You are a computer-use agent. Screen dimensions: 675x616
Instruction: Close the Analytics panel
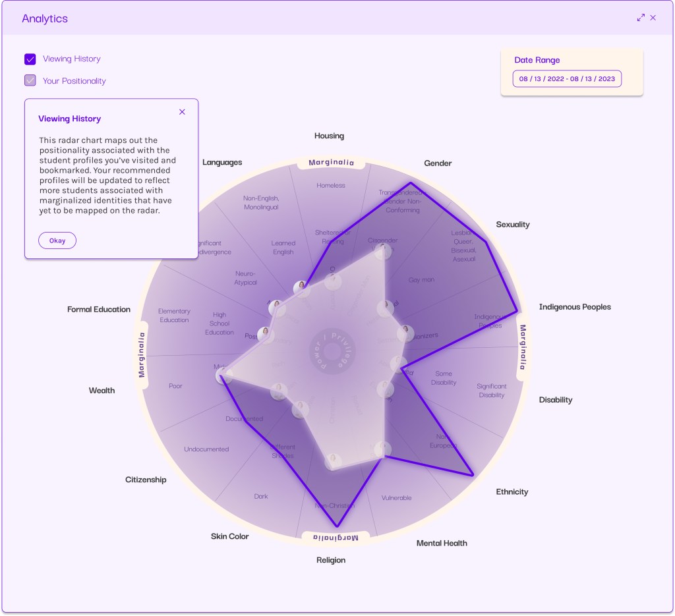653,18
